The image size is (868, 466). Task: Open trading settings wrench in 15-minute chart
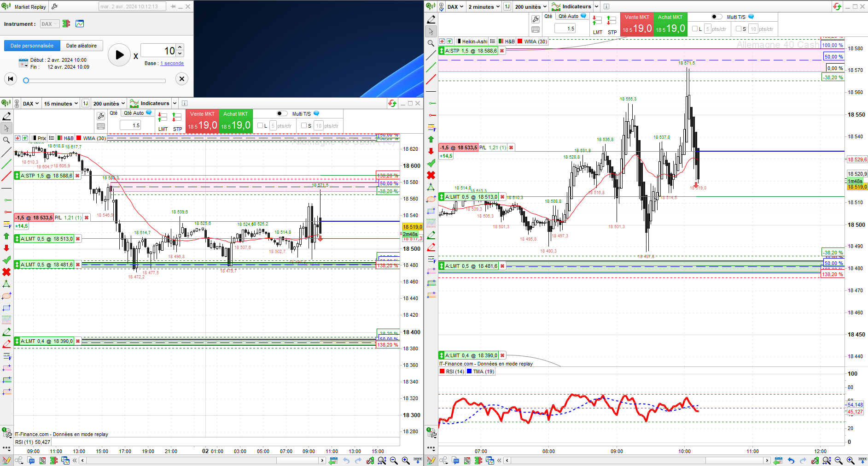click(x=101, y=116)
